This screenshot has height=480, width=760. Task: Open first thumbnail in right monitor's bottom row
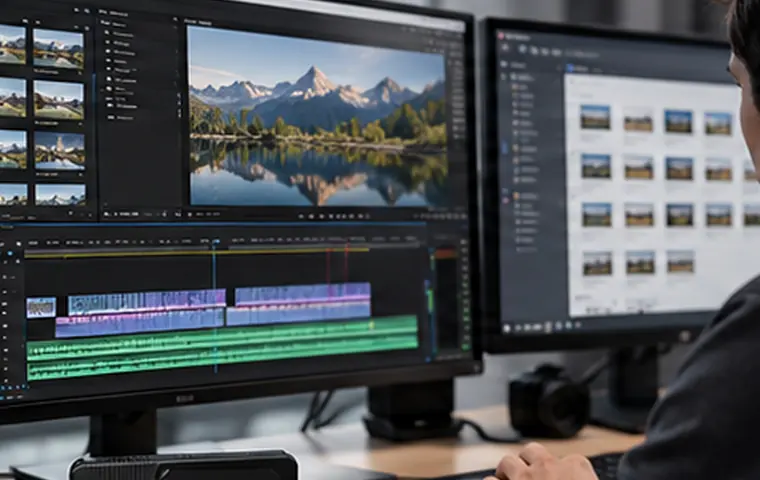tap(597, 263)
